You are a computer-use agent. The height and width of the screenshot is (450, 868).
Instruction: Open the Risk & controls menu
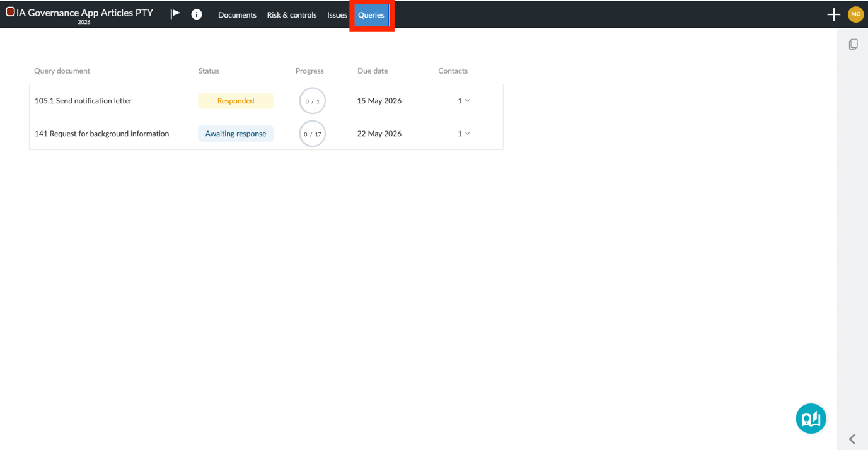[x=292, y=15]
